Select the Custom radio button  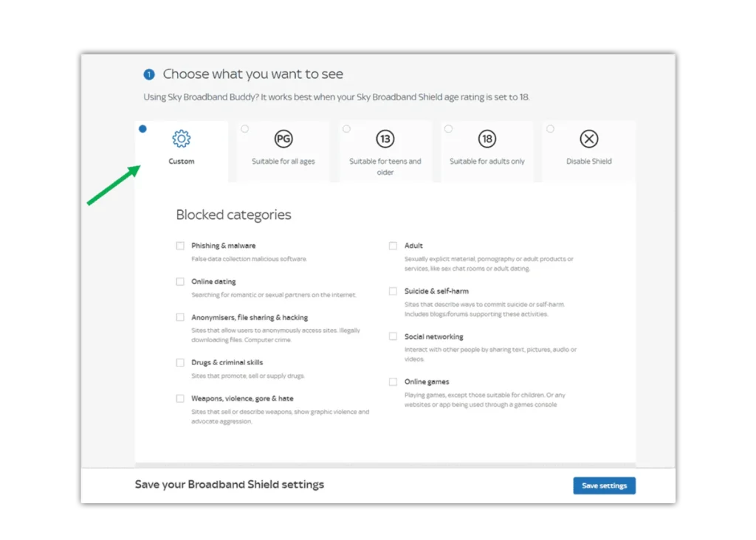pyautogui.click(x=142, y=129)
